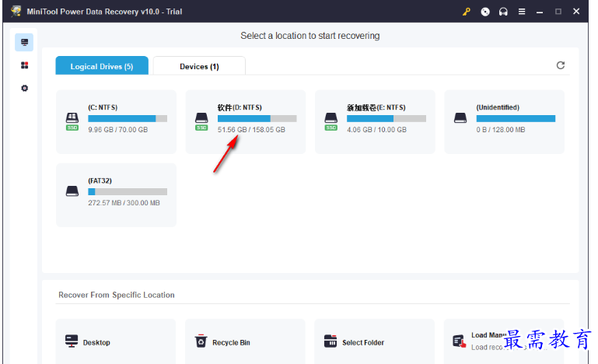The height and width of the screenshot is (364, 598).
Task: Click the MiniTool app logo in title bar
Action: point(16,12)
